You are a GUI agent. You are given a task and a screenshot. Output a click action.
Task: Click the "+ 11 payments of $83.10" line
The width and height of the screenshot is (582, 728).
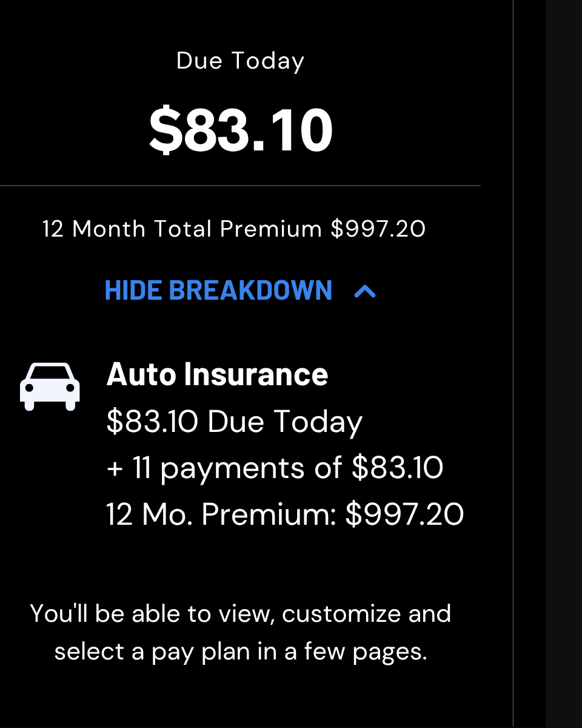click(275, 468)
